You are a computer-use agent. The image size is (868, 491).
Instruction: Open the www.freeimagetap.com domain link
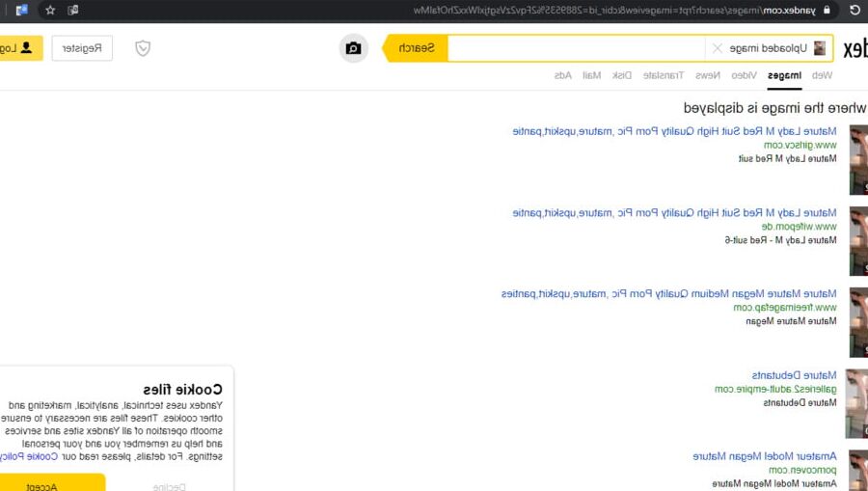(x=785, y=307)
